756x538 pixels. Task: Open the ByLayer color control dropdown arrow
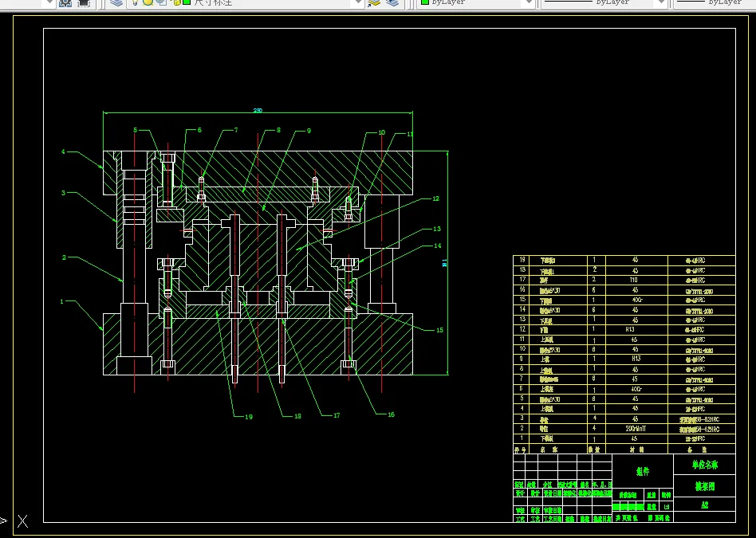[529, 2]
